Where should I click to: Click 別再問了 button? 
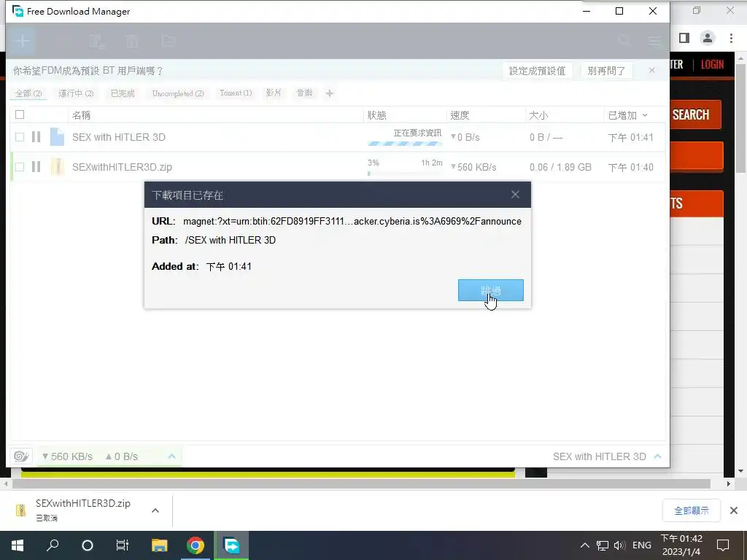[606, 71]
